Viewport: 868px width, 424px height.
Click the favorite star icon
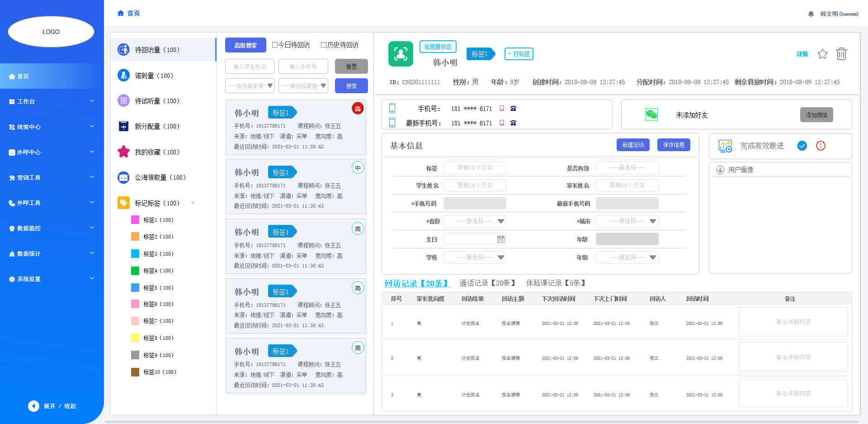pyautogui.click(x=822, y=54)
